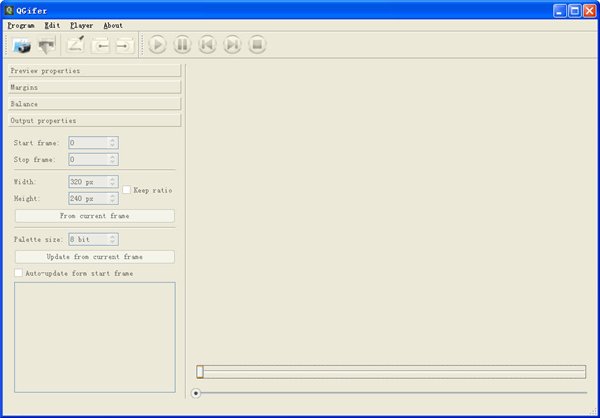Open the Player menu
Viewport: 600px width, 418px height.
81,25
